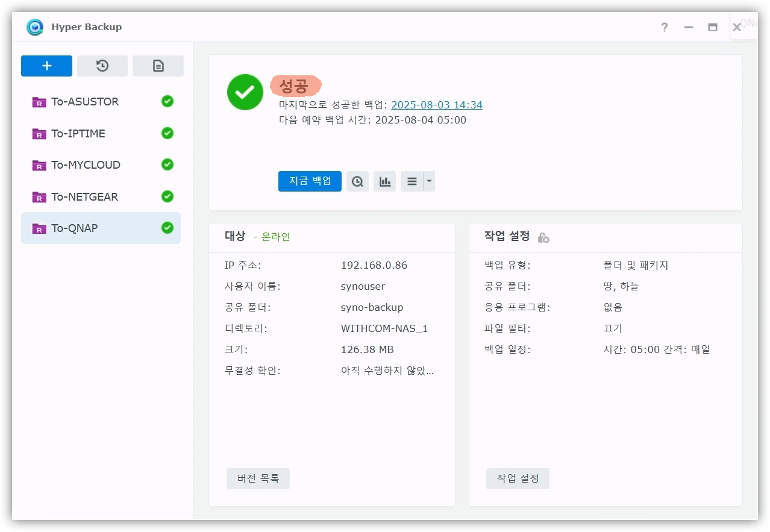Open the help question mark icon
The height and width of the screenshot is (532, 770).
click(664, 27)
